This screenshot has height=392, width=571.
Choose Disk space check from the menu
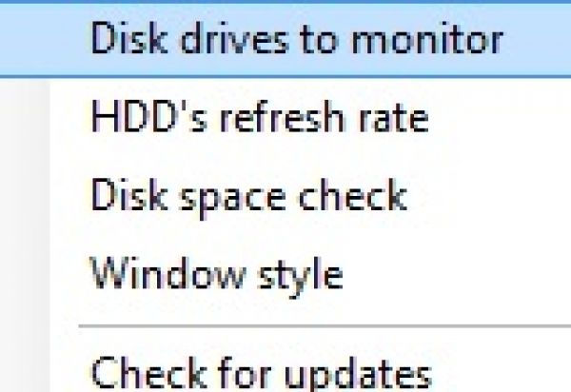[247, 196]
